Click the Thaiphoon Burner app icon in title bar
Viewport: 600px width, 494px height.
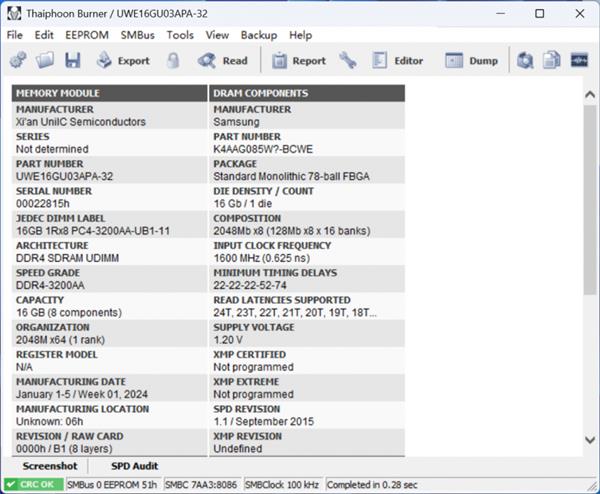(14, 14)
